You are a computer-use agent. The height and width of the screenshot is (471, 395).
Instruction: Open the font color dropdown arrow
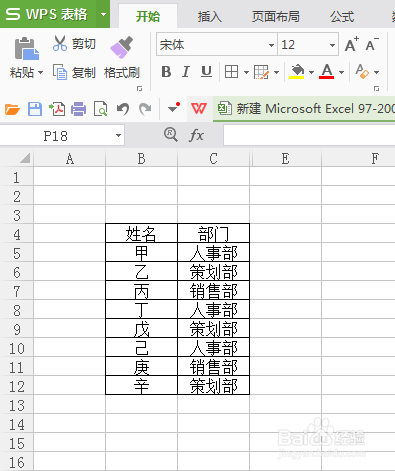click(x=341, y=72)
